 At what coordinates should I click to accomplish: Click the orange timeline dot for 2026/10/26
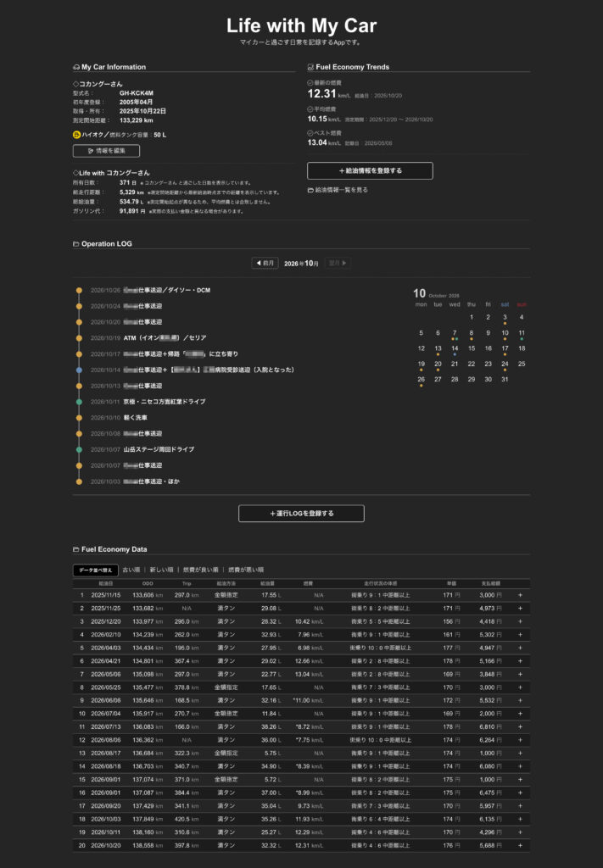point(79,290)
